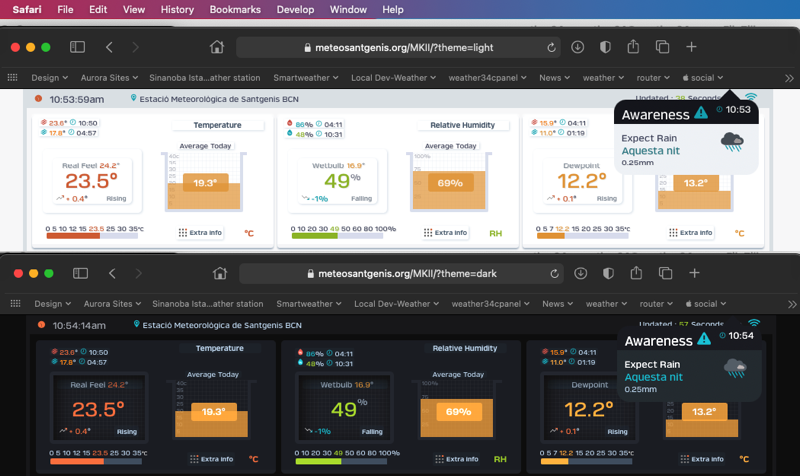Click the theme=light address bar
800x476 pixels.
coord(398,47)
